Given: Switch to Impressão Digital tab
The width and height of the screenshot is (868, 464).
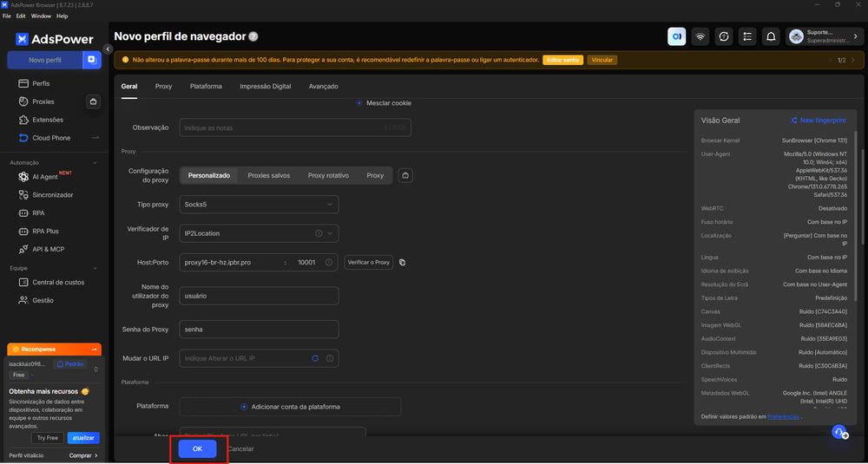Looking at the screenshot, I should point(265,87).
